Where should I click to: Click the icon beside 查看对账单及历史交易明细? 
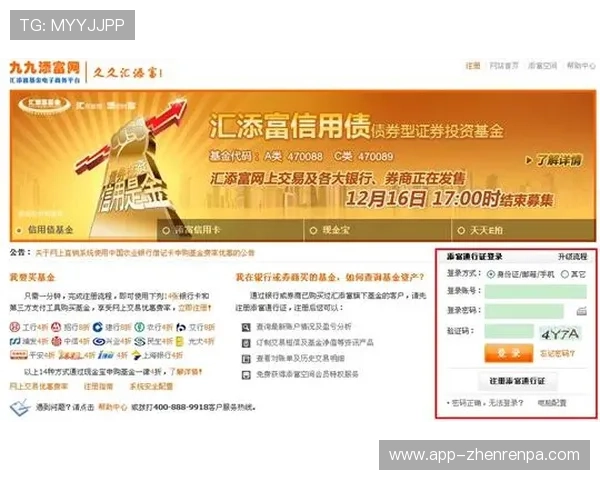click(x=246, y=359)
